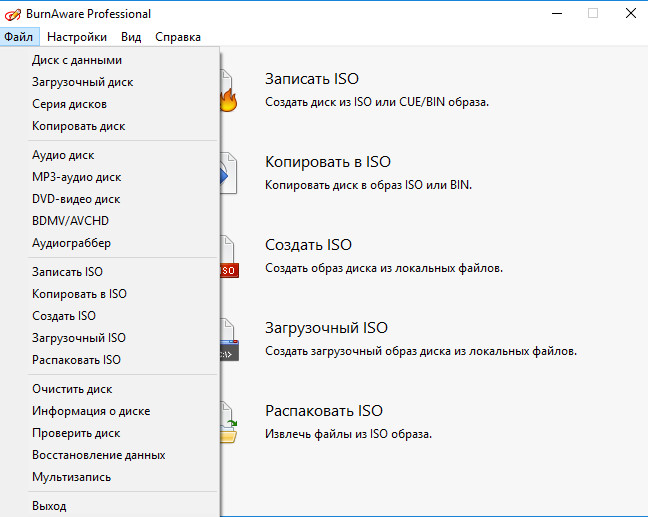This screenshot has height=517, width=648.
Task: Click the Записать ISO flame icon in main panel
Action: pyautogui.click(x=229, y=91)
